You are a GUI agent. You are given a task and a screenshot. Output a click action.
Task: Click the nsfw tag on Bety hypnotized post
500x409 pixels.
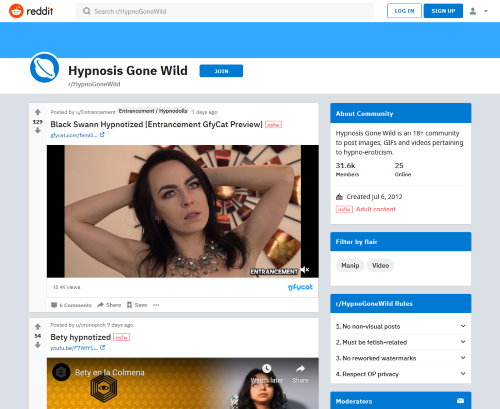coord(121,337)
